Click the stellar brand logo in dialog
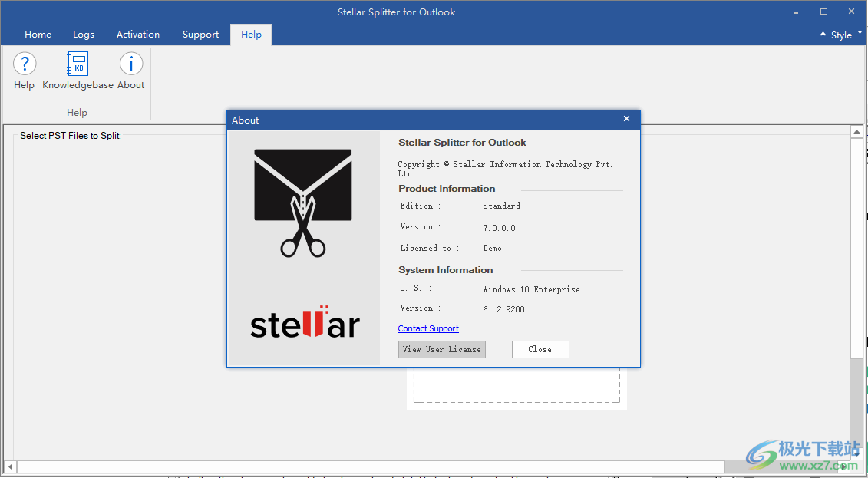868x478 pixels. (x=302, y=325)
